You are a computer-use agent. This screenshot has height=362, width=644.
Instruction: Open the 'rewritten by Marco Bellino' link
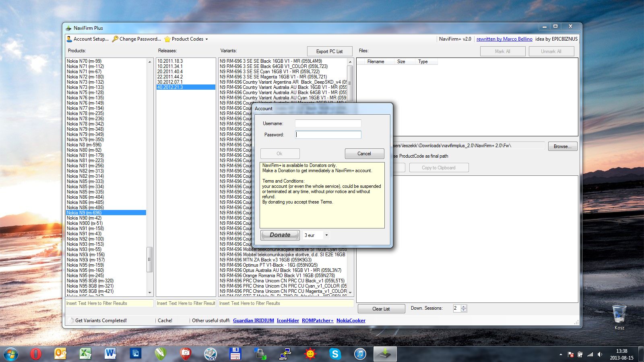click(504, 39)
